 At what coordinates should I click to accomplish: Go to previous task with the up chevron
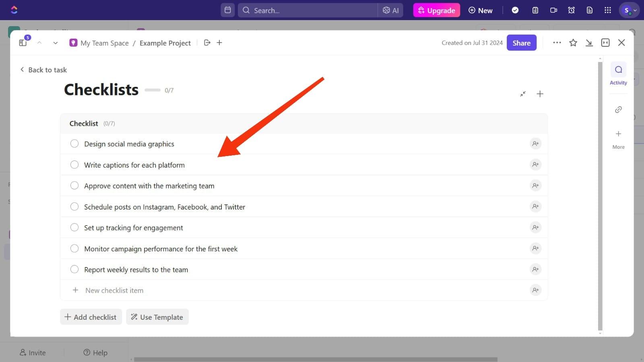pyautogui.click(x=39, y=43)
